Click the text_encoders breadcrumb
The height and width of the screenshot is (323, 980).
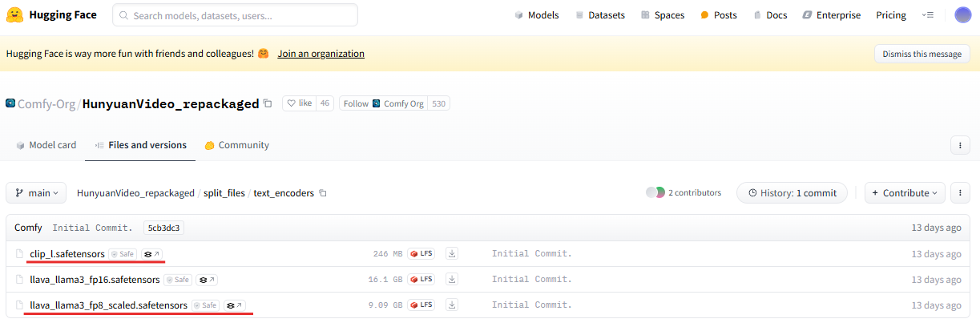[284, 193]
